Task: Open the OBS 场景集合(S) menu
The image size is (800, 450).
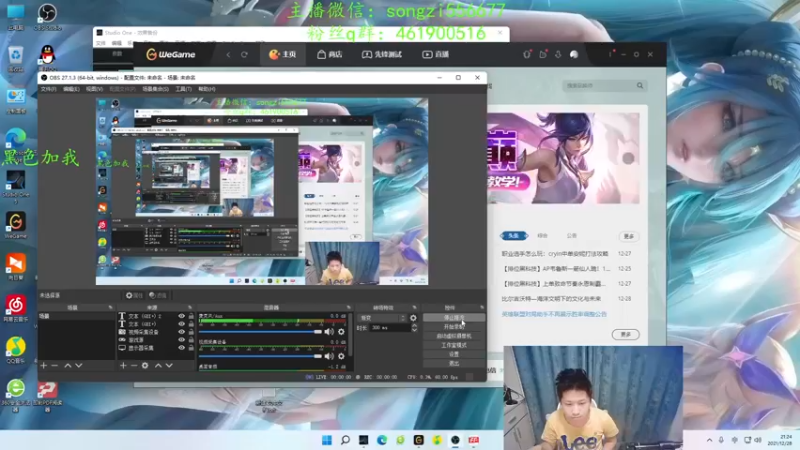Action: (x=155, y=89)
